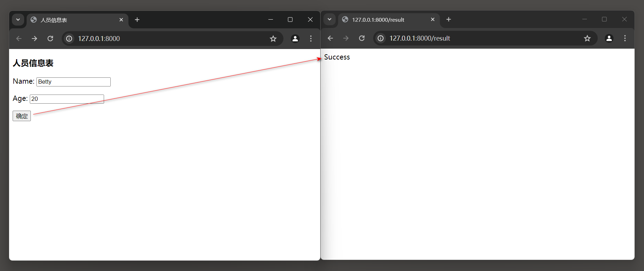Open three-dot menu in left browser window
The height and width of the screenshot is (271, 644).
pyautogui.click(x=311, y=39)
